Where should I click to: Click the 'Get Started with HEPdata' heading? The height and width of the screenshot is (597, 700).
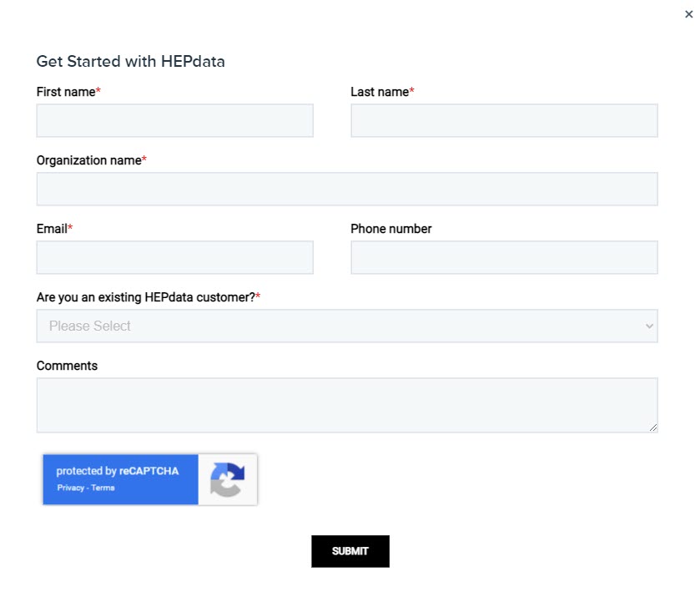[x=130, y=61]
